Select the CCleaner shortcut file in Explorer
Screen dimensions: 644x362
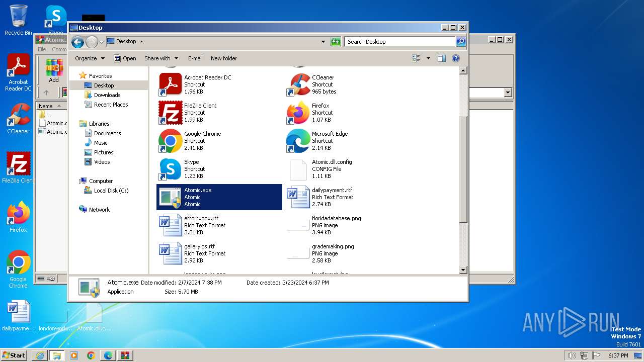tap(347, 84)
